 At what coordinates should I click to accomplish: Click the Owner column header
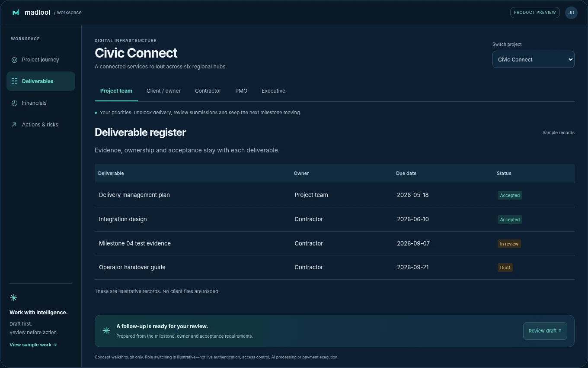pos(301,173)
